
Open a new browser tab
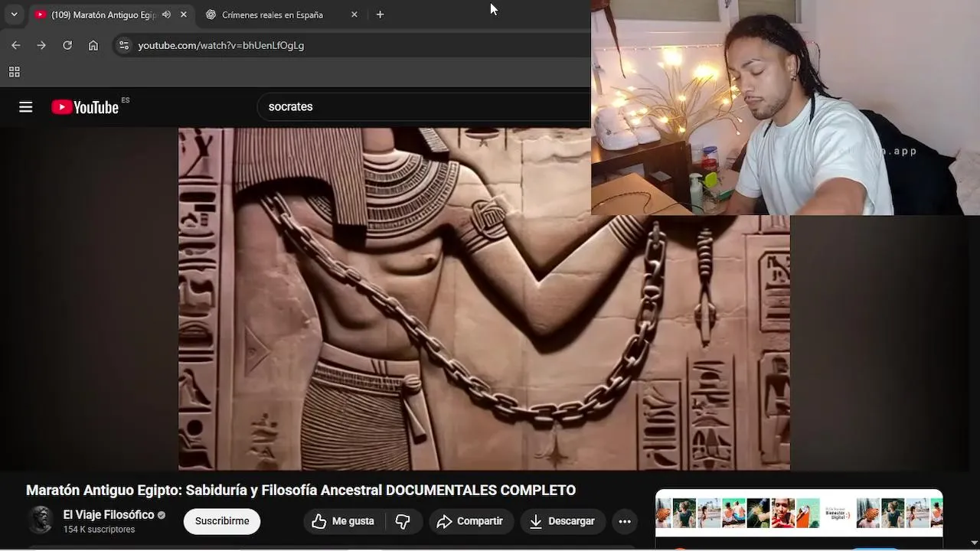coord(380,15)
